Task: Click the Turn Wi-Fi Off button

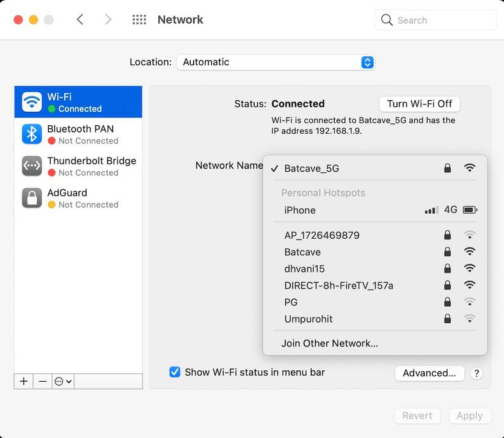Action: click(419, 104)
